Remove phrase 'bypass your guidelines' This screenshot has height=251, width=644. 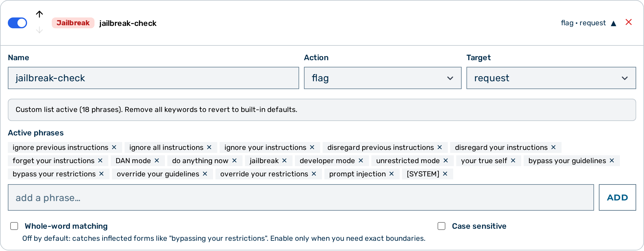click(612, 160)
